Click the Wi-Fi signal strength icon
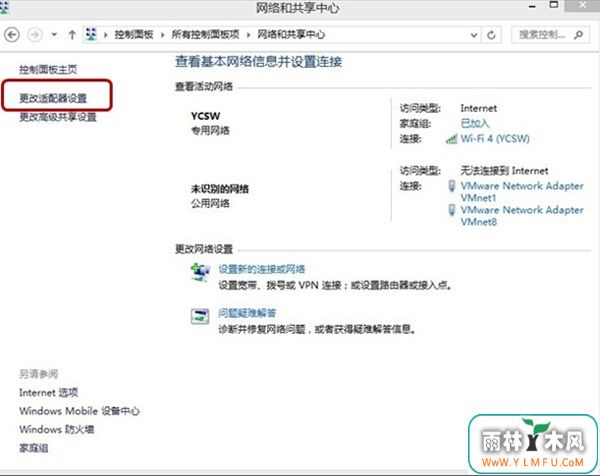The height and width of the screenshot is (476, 600). coord(452,139)
